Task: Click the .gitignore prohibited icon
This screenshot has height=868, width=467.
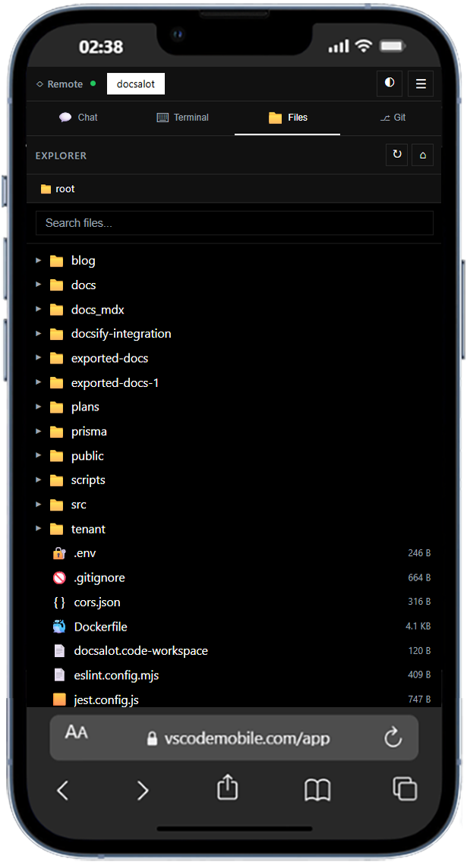Action: point(59,577)
